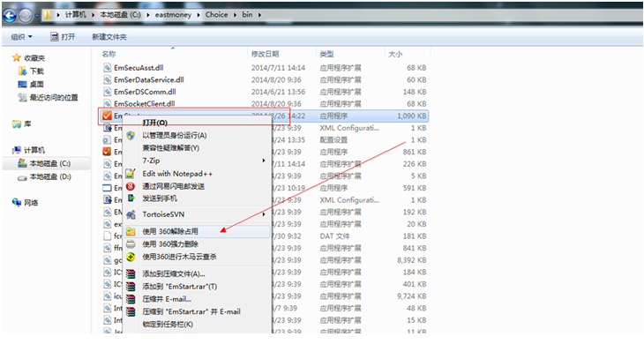This screenshot has width=644, height=344.
Task: Click the 下载 folder icon in sidebar
Action: 22,71
